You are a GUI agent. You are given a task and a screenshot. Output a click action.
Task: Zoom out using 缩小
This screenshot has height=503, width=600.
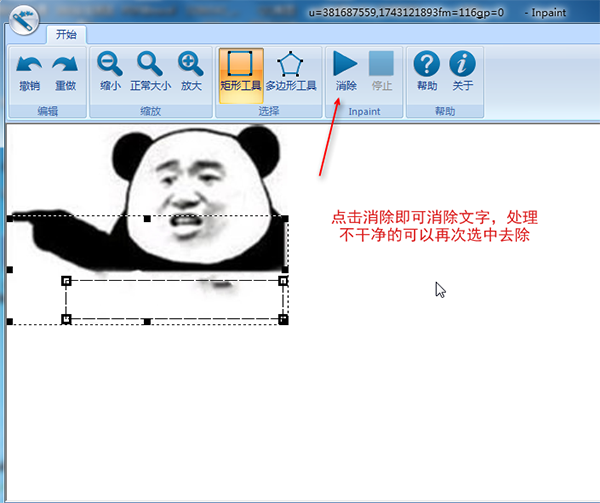pos(110,72)
